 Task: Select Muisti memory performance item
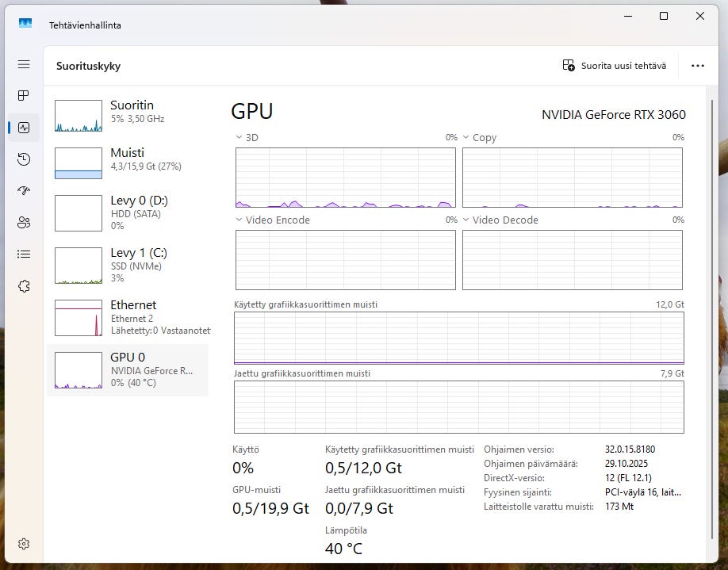128,163
